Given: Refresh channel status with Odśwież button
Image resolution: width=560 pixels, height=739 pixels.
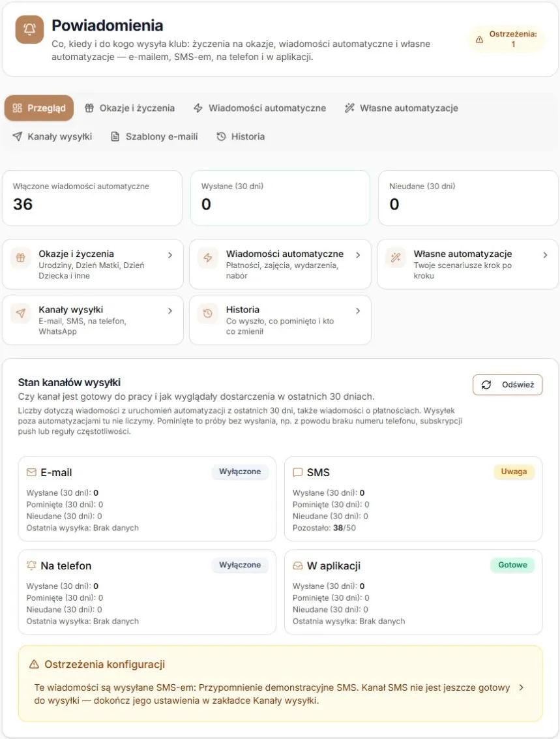Looking at the screenshot, I should 507,385.
